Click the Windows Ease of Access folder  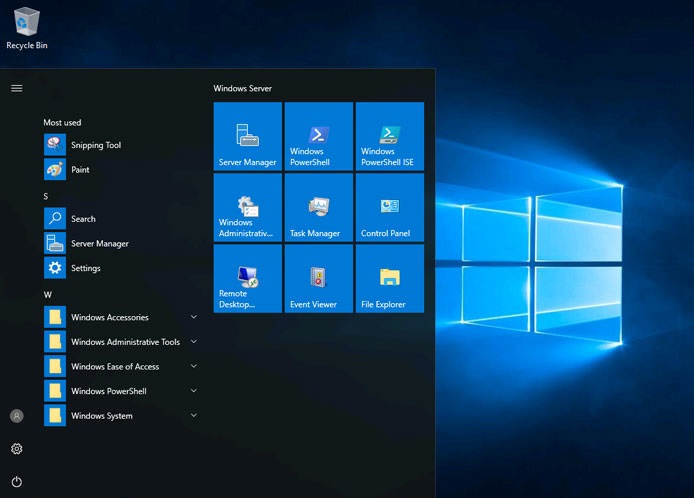point(55,366)
